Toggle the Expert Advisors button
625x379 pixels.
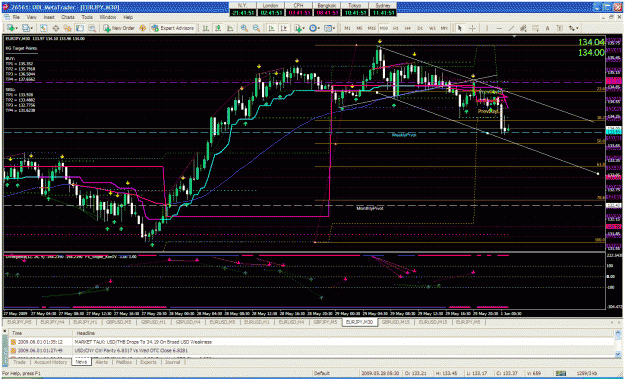(x=172, y=28)
